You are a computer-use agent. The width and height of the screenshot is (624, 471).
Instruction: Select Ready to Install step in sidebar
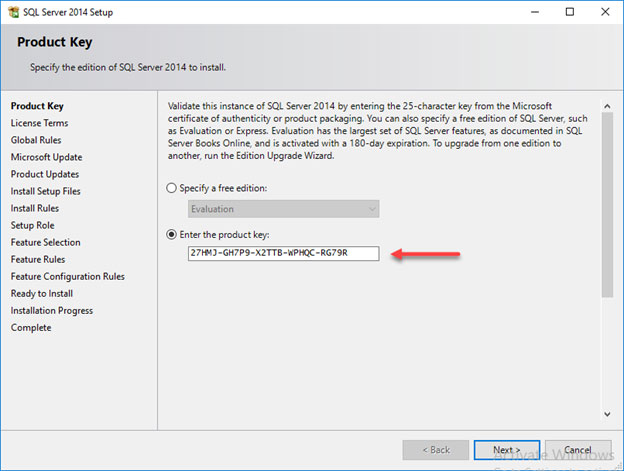(42, 294)
